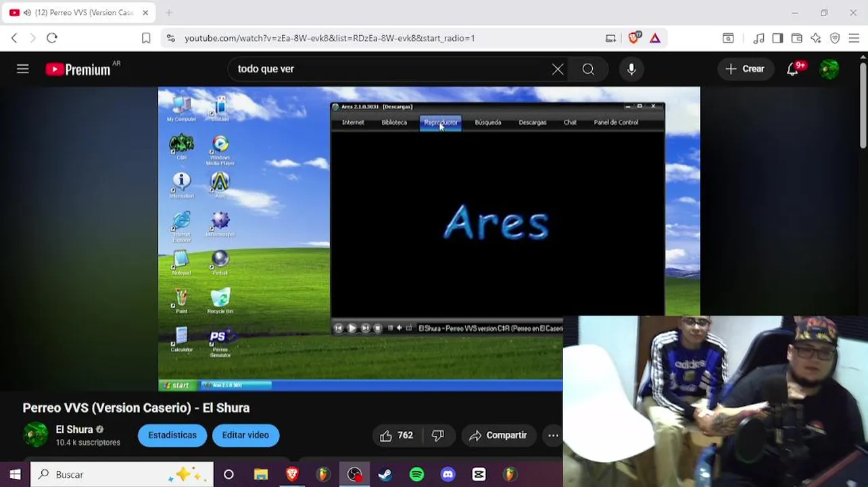Open Brave Rewards triangle icon
Image resolution: width=868 pixels, height=487 pixels.
point(655,39)
